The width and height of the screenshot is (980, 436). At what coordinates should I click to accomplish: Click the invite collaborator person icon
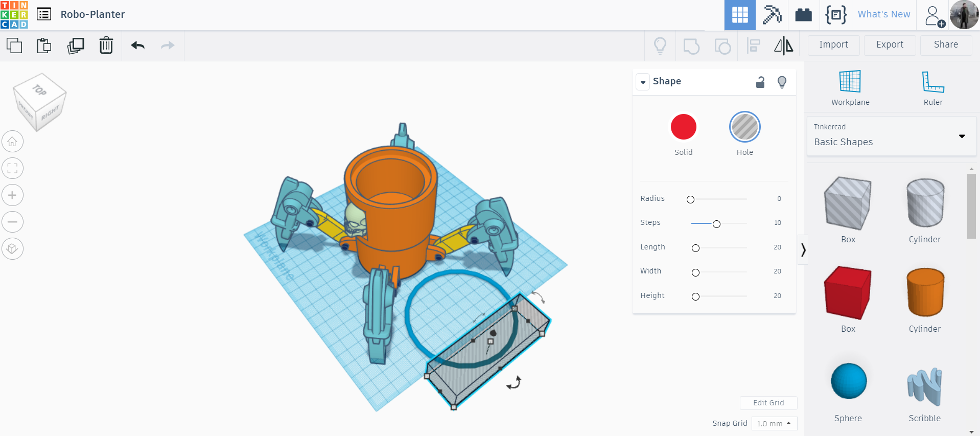tap(934, 16)
